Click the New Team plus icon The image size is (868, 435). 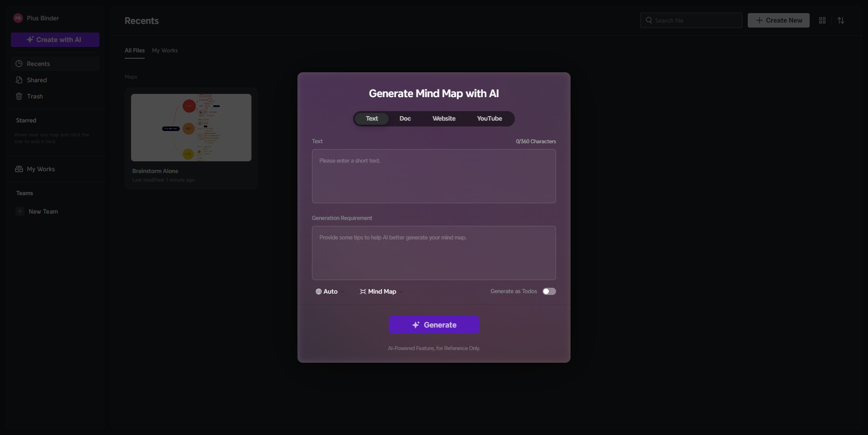(x=20, y=211)
